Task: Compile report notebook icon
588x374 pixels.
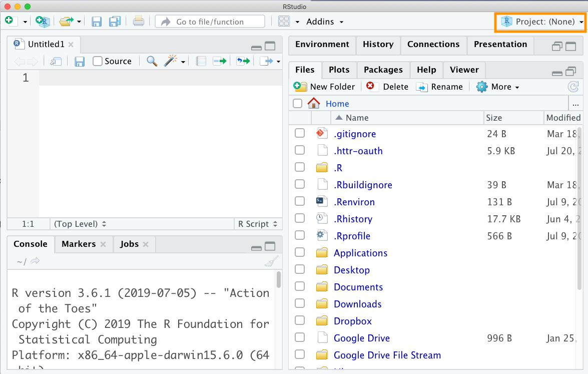Action: pos(201,61)
